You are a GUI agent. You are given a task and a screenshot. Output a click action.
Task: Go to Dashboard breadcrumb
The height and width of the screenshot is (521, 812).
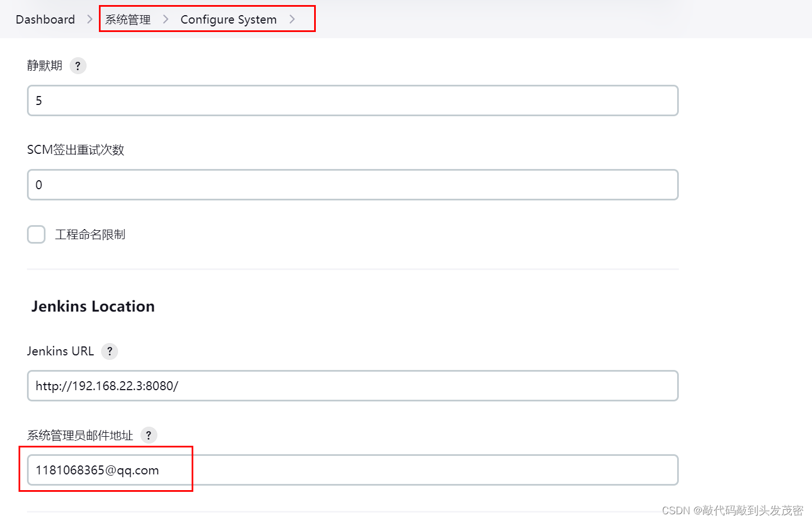(46, 20)
